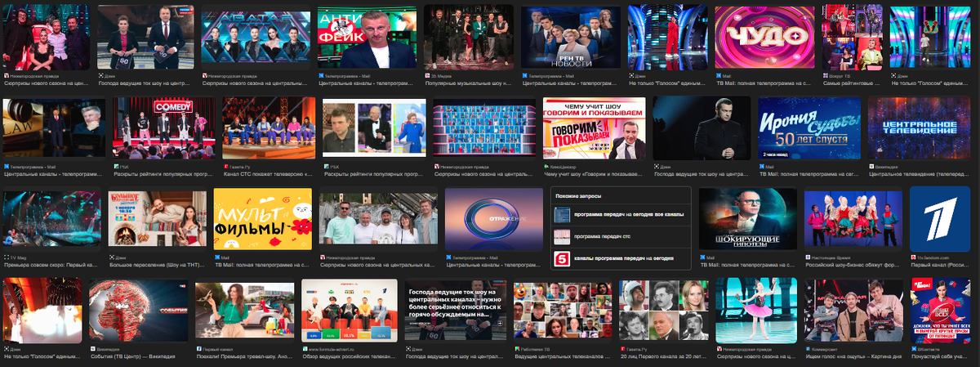
Task: Open the РЕН ТВ НОВОСТИ thumbnail
Action: coord(570,38)
